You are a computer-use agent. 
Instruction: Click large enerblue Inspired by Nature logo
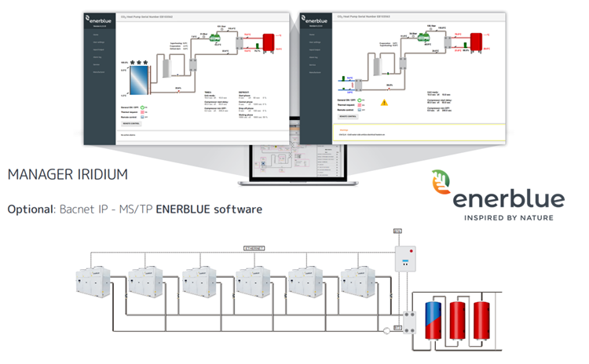coord(498,195)
